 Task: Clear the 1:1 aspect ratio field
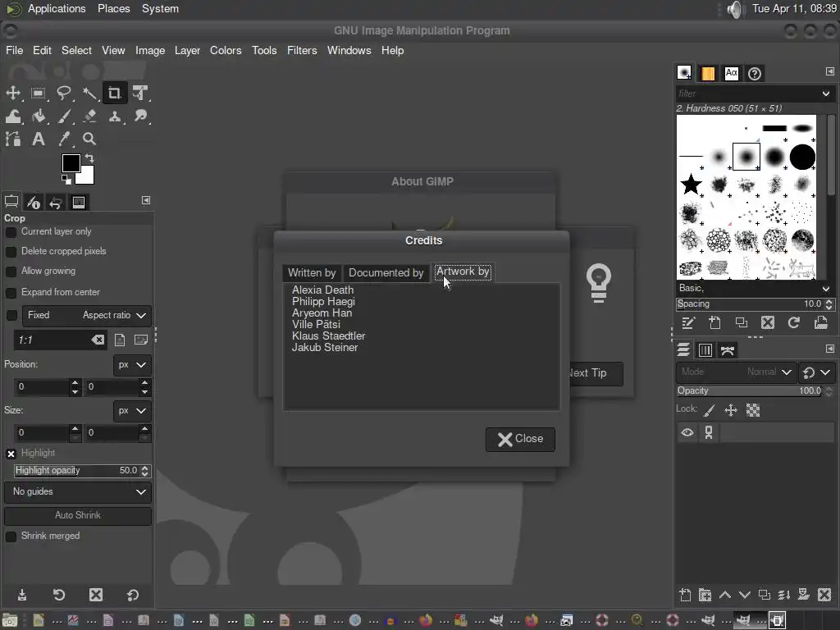click(98, 340)
